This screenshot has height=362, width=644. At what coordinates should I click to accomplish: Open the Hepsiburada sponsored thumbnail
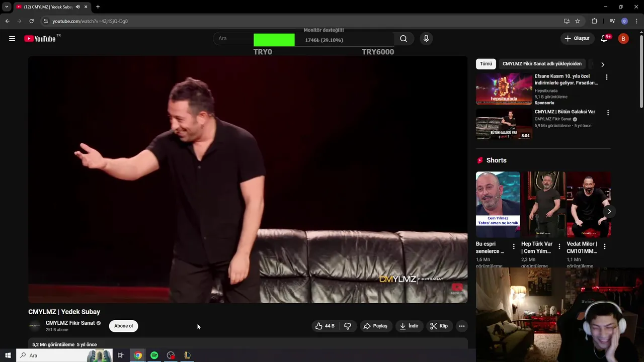point(504,88)
